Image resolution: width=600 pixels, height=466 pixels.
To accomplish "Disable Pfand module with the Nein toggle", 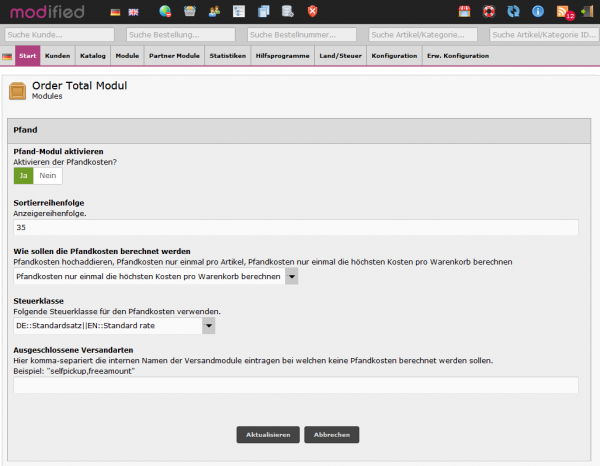I will pyautogui.click(x=48, y=175).
